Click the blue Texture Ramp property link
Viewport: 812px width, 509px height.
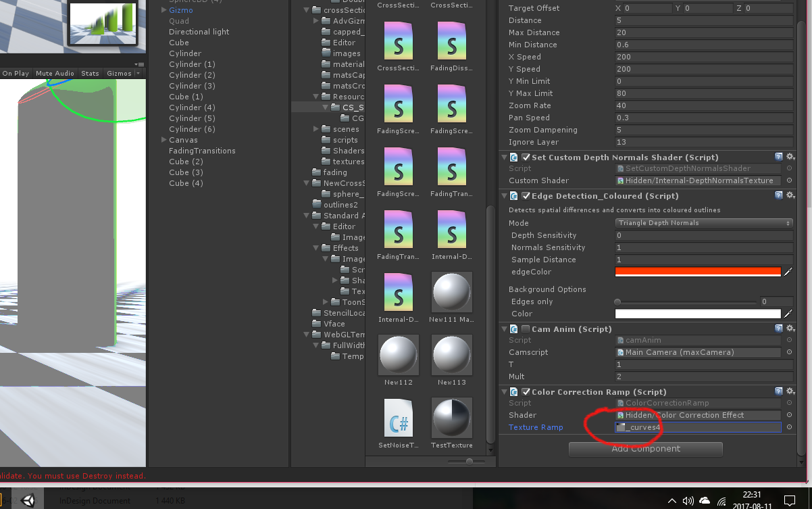[x=536, y=427]
